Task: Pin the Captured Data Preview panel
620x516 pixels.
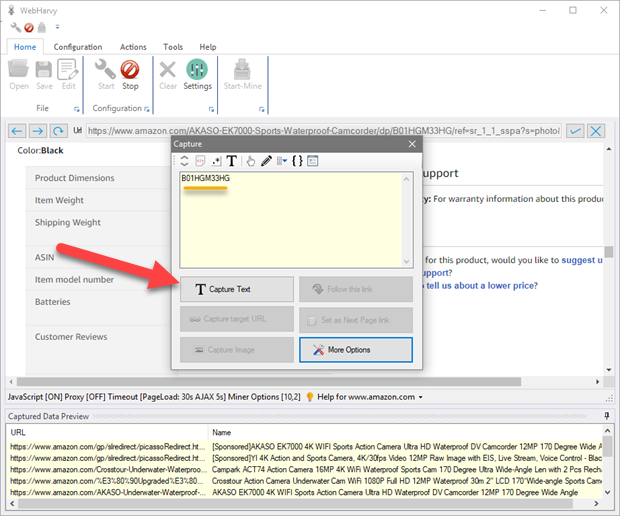Action: pyautogui.click(x=607, y=415)
